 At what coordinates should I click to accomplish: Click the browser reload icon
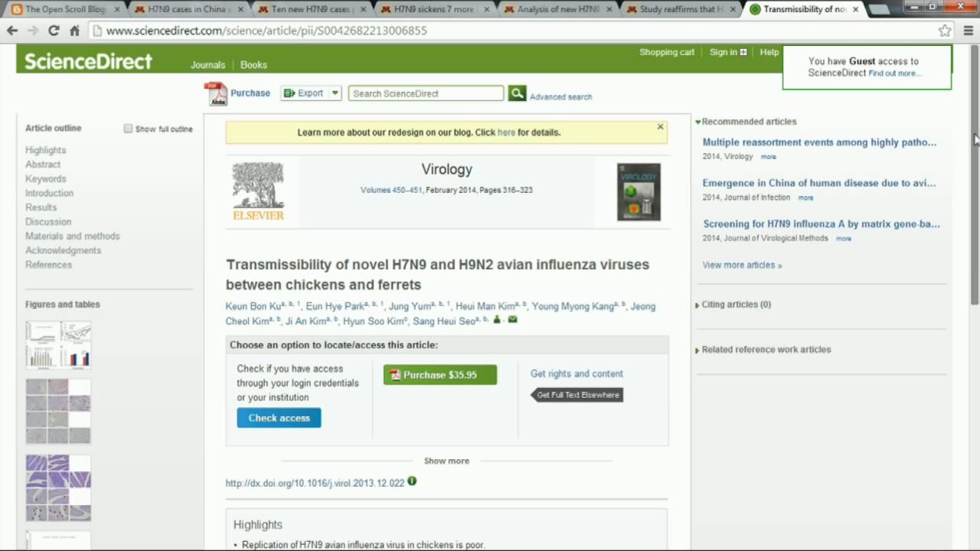[x=54, y=31]
